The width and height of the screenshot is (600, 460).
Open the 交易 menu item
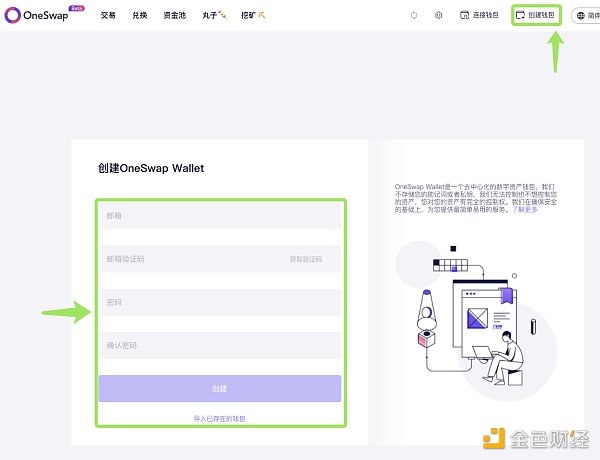click(x=108, y=15)
